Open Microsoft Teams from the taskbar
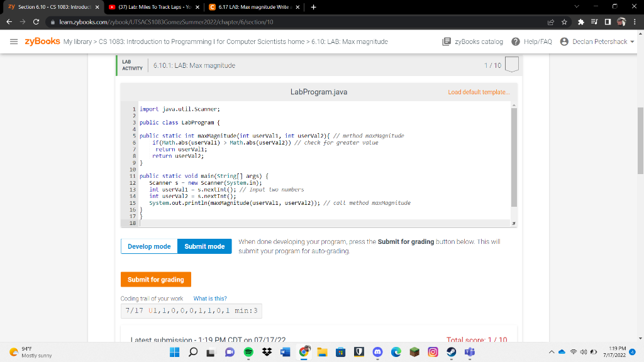The image size is (644, 362). click(470, 352)
